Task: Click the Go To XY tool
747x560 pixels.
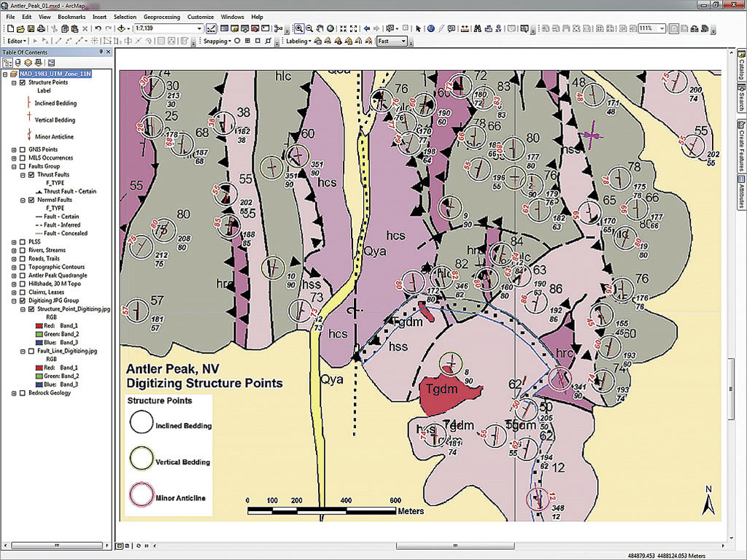Action: click(499, 29)
